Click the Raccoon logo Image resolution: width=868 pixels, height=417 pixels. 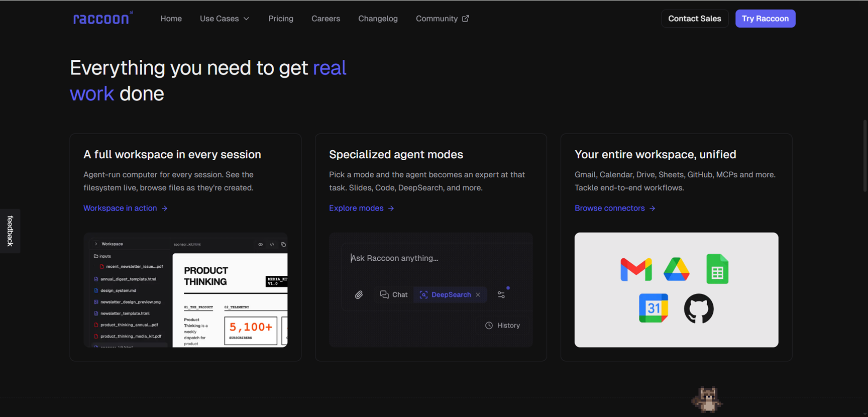103,18
